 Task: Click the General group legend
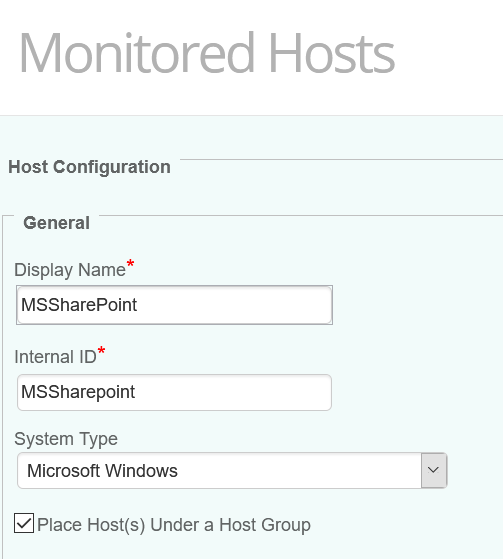[x=56, y=223]
